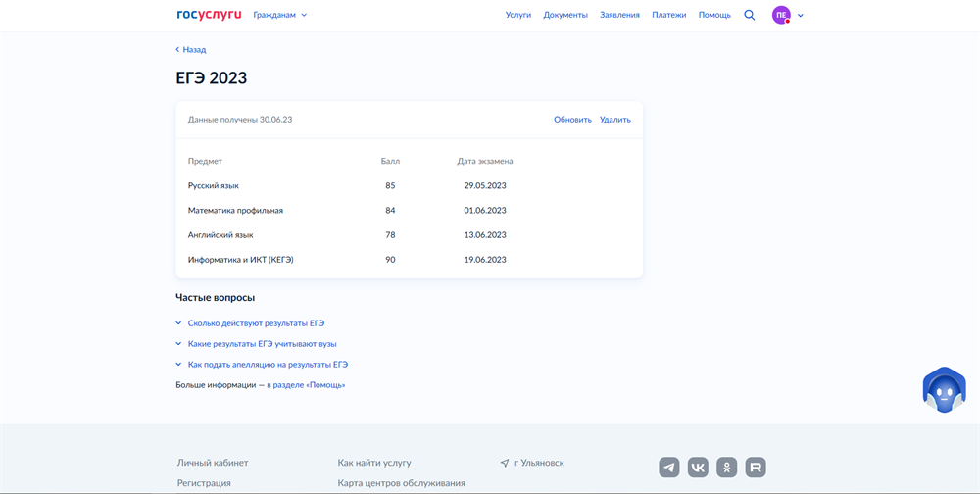Go back via the Назад link
This screenshot has height=494, width=980.
191,49
